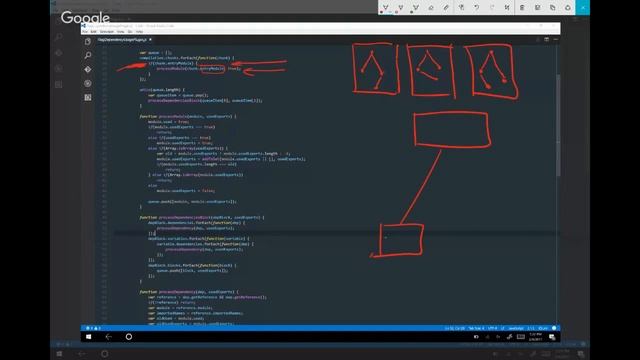Click the 'var queue = [];' line
Screen dimensions: 640x360
tap(156, 53)
